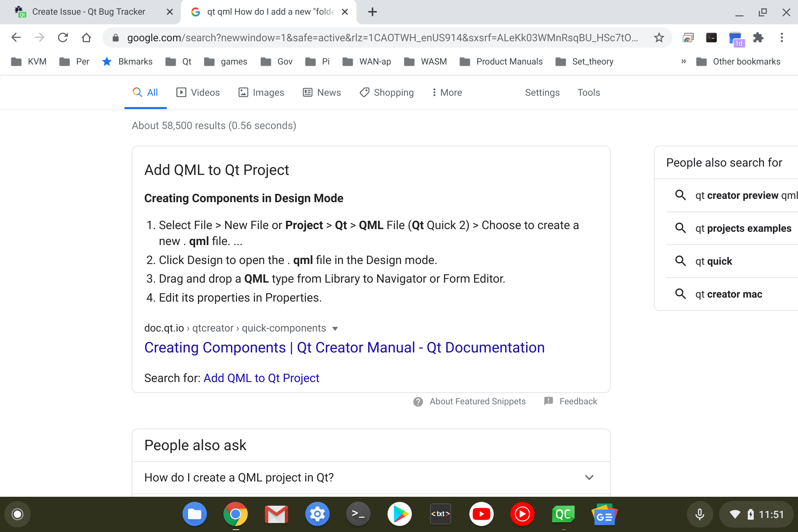Open search Settings
This screenshot has width=798, height=532.
[542, 92]
